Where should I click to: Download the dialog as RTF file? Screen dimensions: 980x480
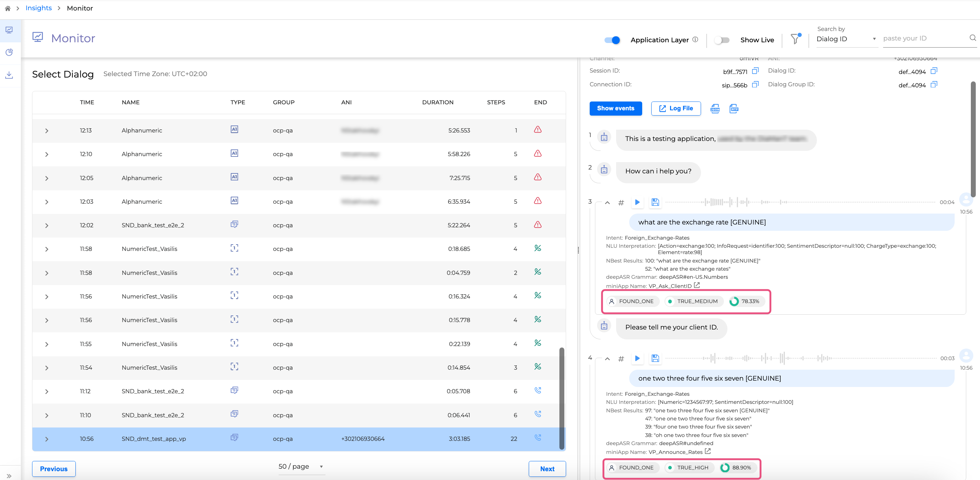click(x=734, y=109)
